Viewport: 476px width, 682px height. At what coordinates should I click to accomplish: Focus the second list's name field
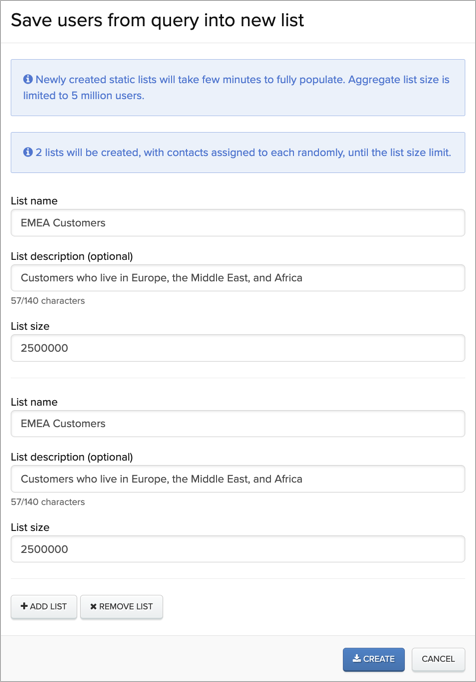[238, 424]
